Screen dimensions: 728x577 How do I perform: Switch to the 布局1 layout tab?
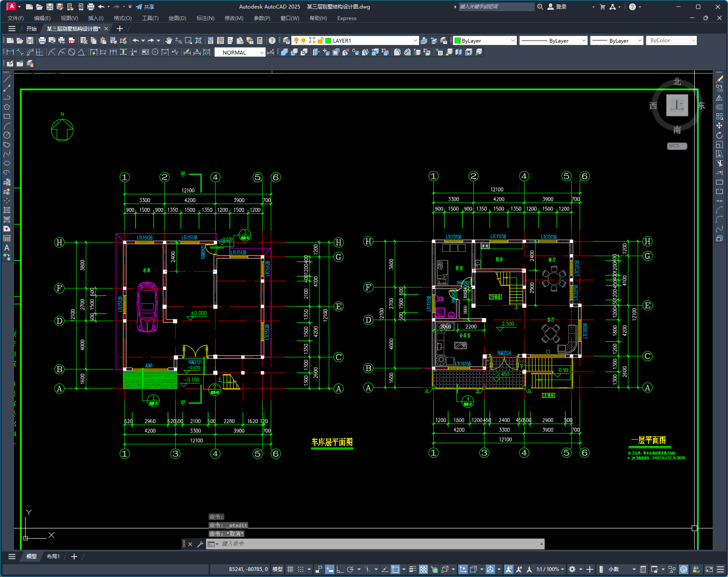[53, 557]
